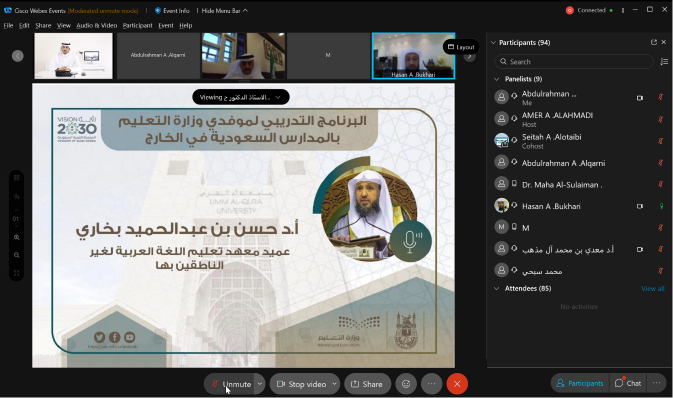
Task: Select Hasan A .Bukhari video thumbnail
Action: coord(413,56)
